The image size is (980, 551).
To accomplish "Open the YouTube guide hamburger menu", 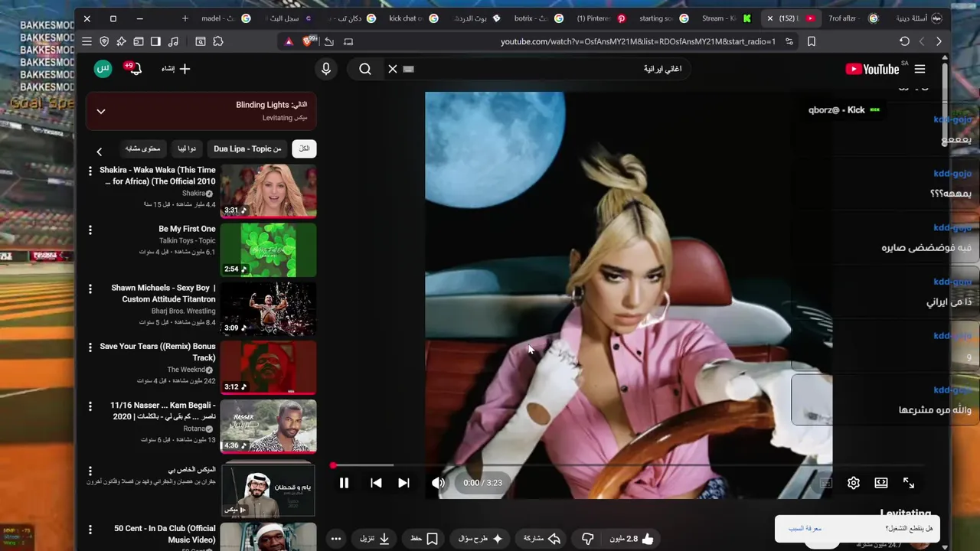I will (920, 69).
